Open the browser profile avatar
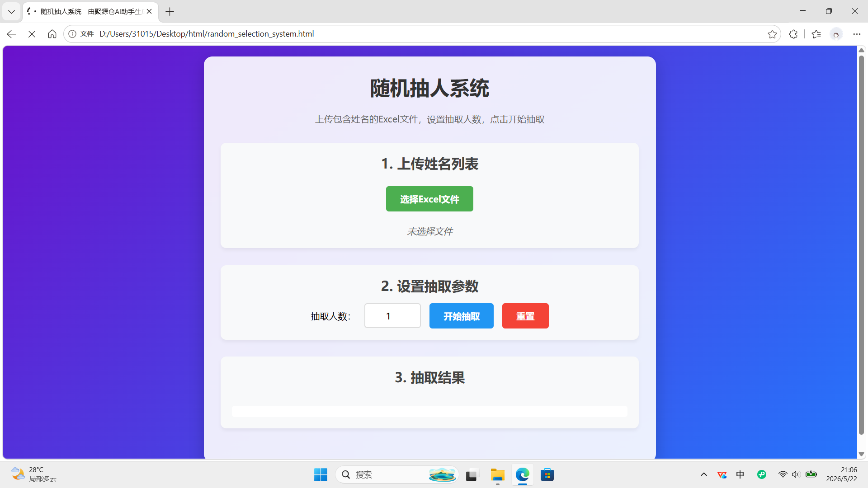This screenshot has height=488, width=868. (836, 34)
